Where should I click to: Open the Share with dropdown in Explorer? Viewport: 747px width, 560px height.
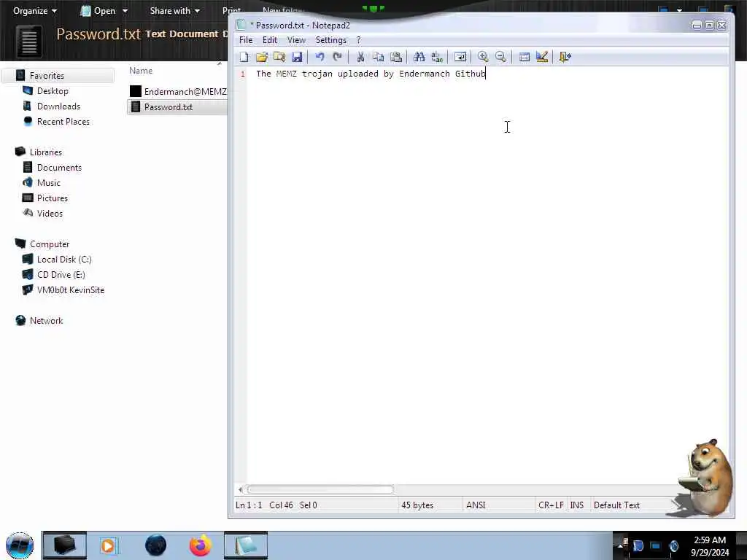tap(174, 10)
